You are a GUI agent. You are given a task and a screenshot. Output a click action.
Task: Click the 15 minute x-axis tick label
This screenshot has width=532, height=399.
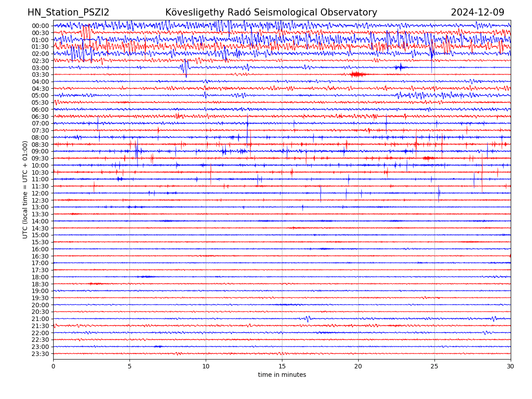tap(282, 367)
